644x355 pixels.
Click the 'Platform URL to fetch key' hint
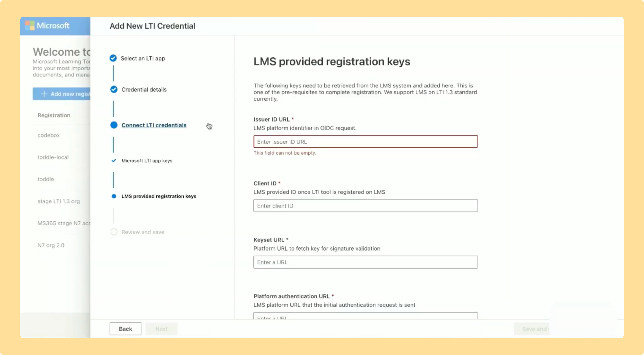(317, 248)
